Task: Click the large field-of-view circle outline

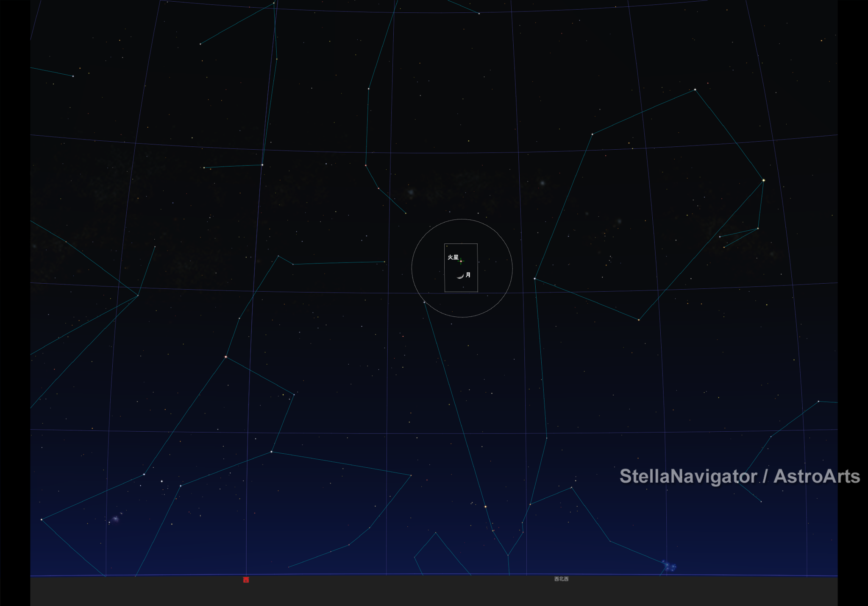Action: coord(412,268)
